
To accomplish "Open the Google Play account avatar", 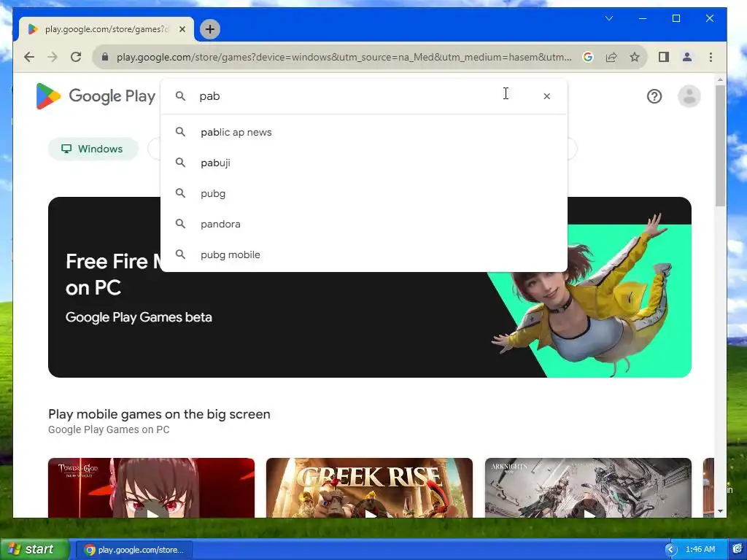I will pos(689,96).
